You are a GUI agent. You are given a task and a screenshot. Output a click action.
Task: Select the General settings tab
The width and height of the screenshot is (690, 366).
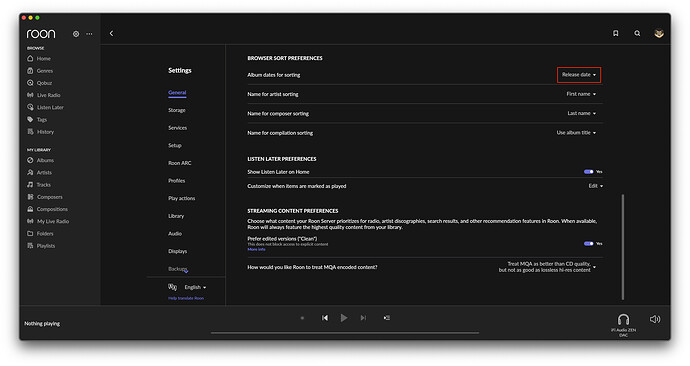(177, 93)
